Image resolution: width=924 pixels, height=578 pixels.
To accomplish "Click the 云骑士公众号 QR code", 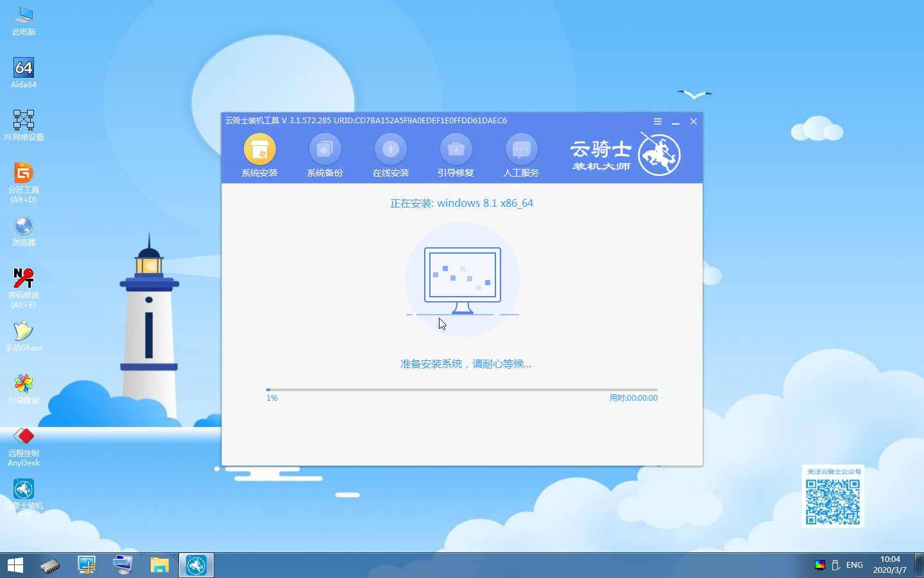I will 833,502.
